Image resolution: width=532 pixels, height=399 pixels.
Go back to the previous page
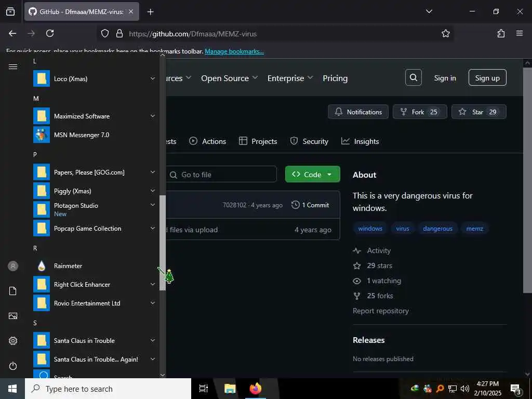[x=12, y=33]
